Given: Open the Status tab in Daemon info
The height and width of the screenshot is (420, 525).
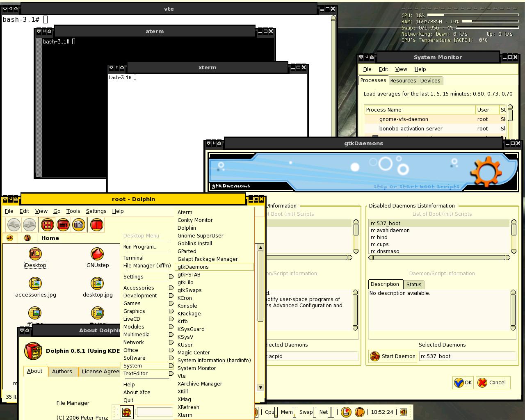Looking at the screenshot, I should coord(414,285).
